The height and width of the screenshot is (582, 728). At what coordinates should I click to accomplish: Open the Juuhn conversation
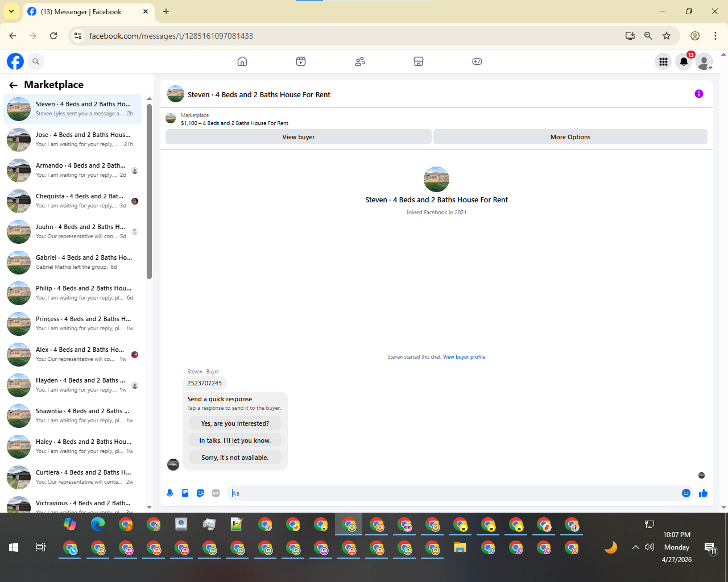click(73, 231)
